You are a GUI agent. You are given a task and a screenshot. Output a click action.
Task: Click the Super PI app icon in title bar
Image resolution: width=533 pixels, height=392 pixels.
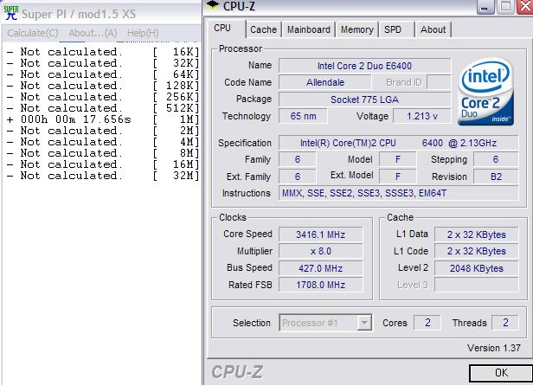(11, 13)
